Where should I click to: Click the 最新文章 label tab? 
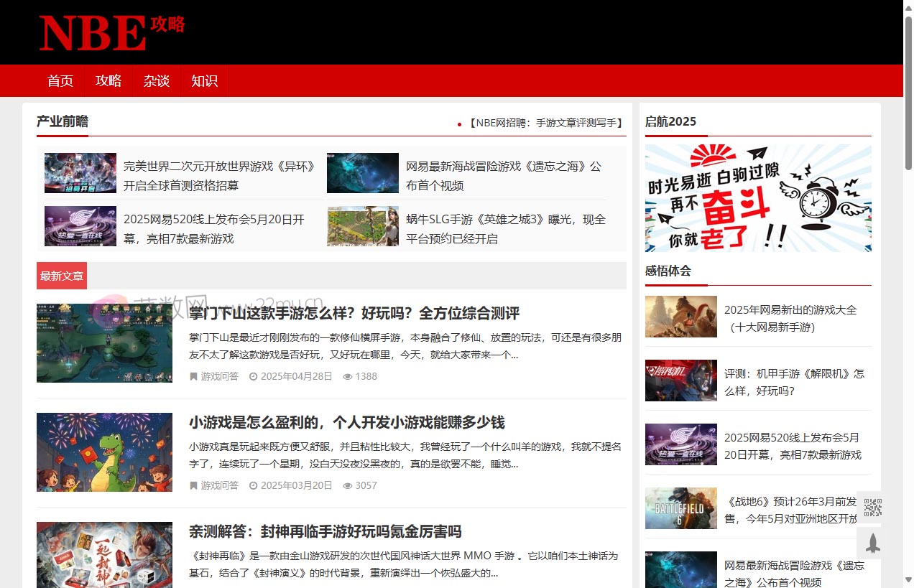pyautogui.click(x=61, y=275)
